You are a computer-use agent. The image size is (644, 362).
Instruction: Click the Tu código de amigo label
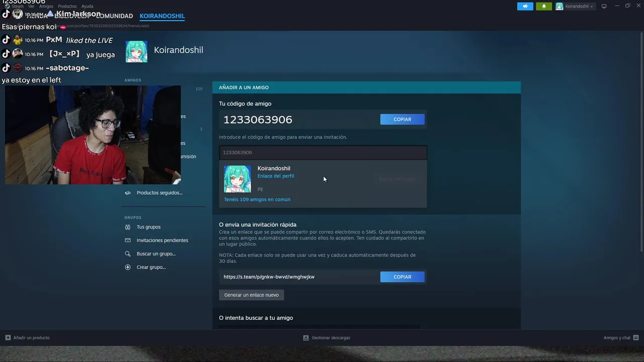point(245,104)
